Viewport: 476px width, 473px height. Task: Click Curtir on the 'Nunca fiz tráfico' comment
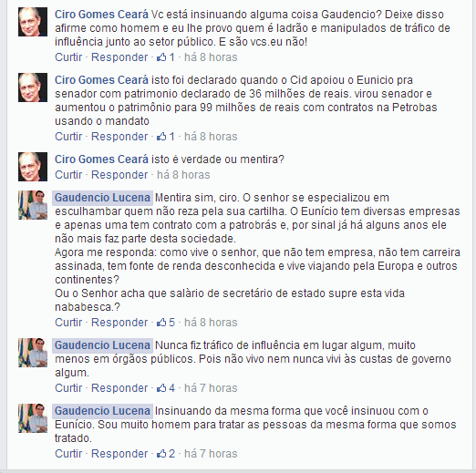[x=68, y=388]
